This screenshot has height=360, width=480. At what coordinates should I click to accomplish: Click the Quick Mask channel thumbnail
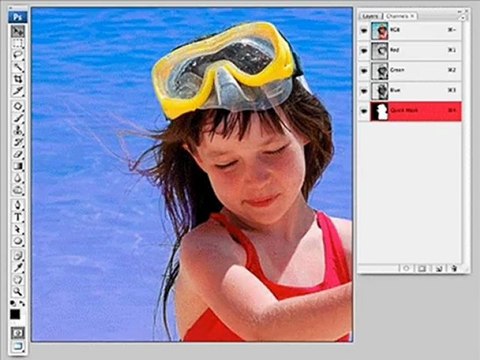[380, 111]
